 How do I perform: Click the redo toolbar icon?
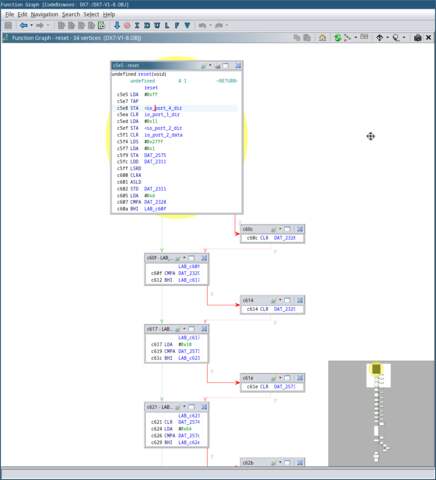point(219,25)
